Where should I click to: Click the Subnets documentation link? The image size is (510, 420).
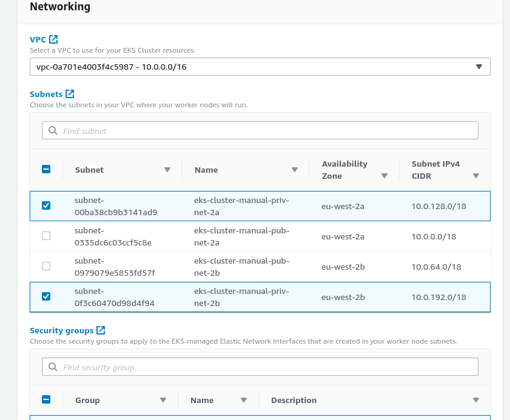pos(46,94)
